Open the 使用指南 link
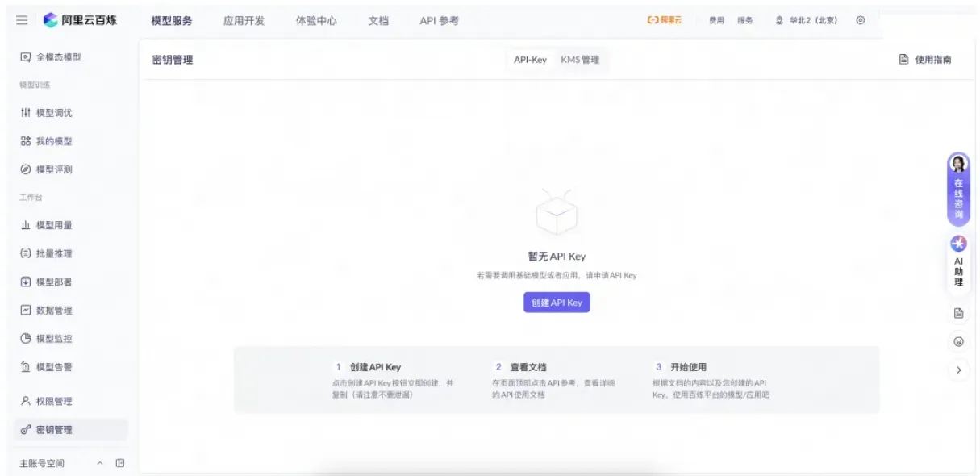 [x=933, y=60]
